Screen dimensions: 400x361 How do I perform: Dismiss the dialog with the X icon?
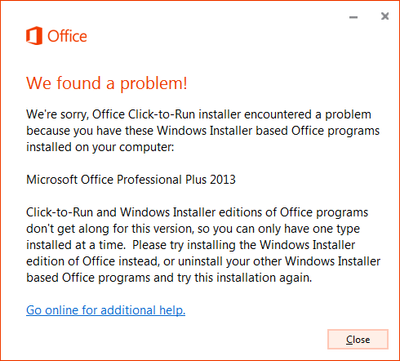[x=385, y=16]
